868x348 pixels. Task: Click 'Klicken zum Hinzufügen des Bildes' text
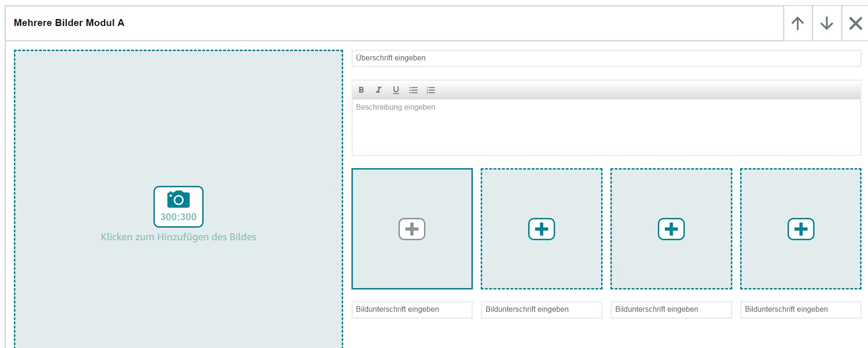coord(179,237)
